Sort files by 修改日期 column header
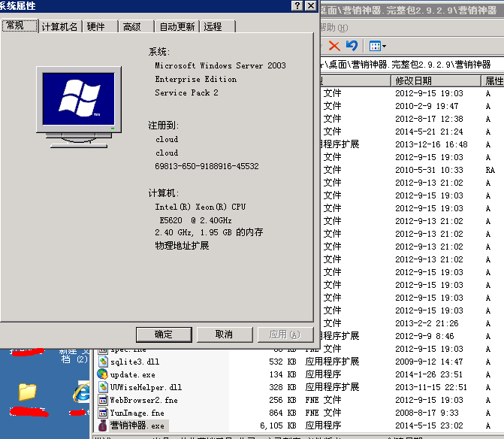Image resolution: width=504 pixels, height=439 pixels. 414,80
